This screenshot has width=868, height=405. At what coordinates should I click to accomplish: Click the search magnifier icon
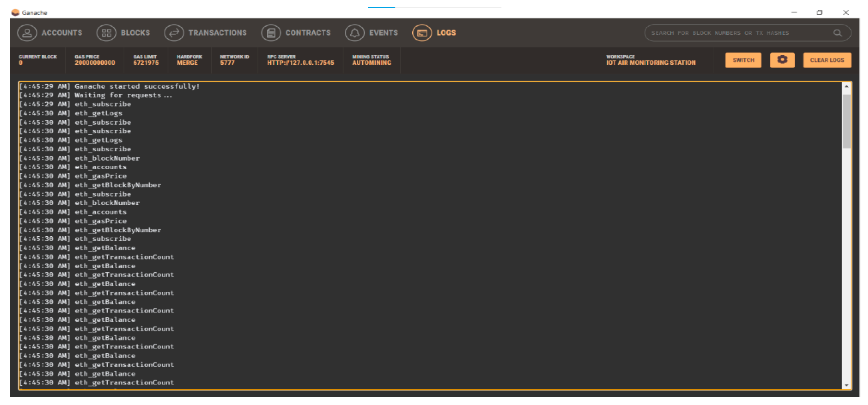point(838,33)
